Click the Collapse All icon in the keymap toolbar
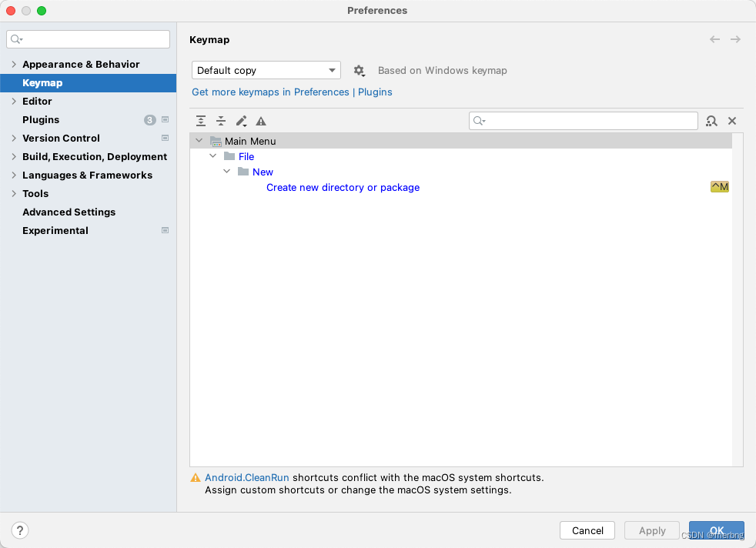This screenshot has height=548, width=756. (221, 121)
